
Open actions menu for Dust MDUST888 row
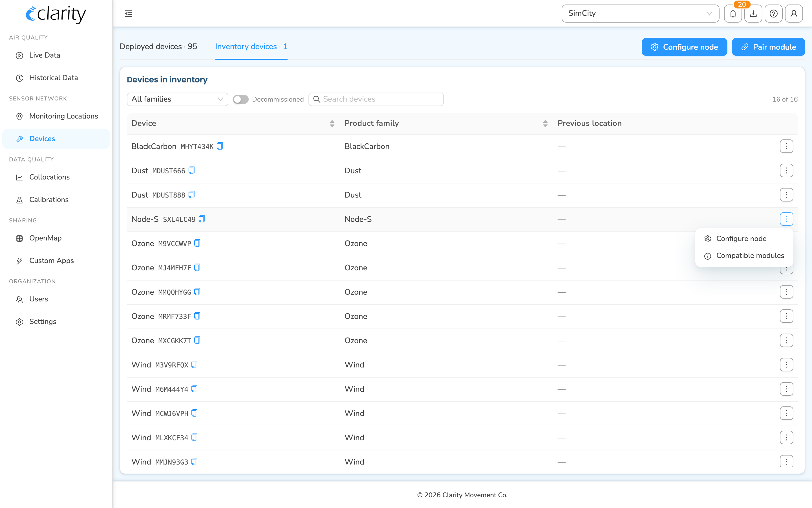coord(787,195)
